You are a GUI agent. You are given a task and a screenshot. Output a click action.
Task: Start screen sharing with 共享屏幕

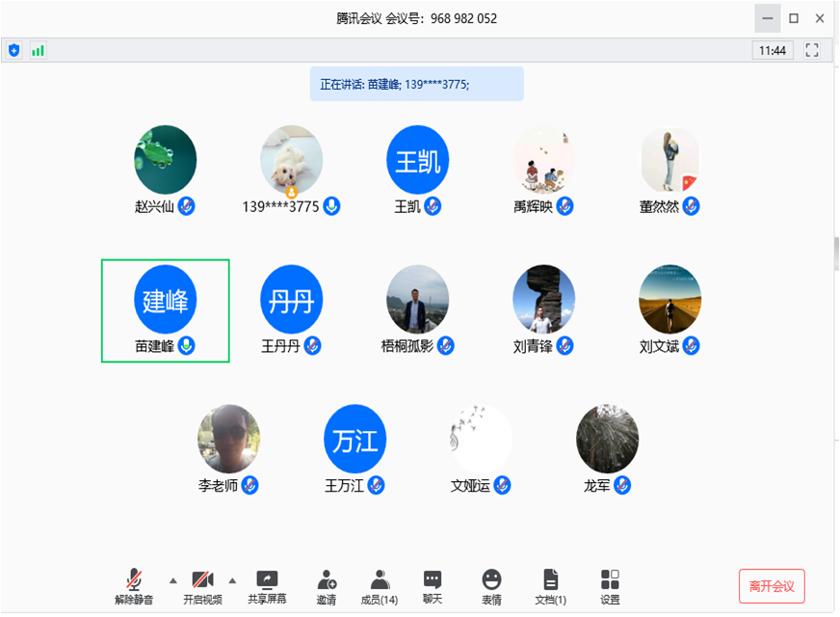pyautogui.click(x=267, y=586)
